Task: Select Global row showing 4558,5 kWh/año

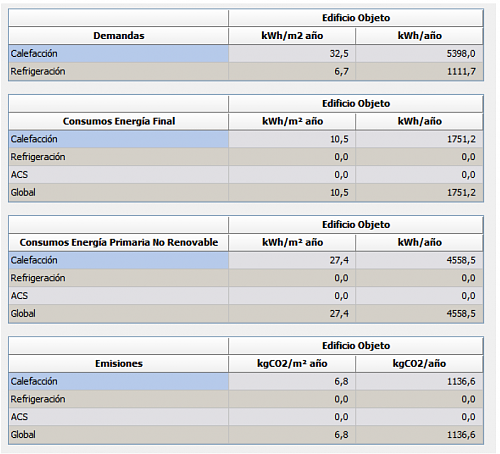Action: pos(246,313)
